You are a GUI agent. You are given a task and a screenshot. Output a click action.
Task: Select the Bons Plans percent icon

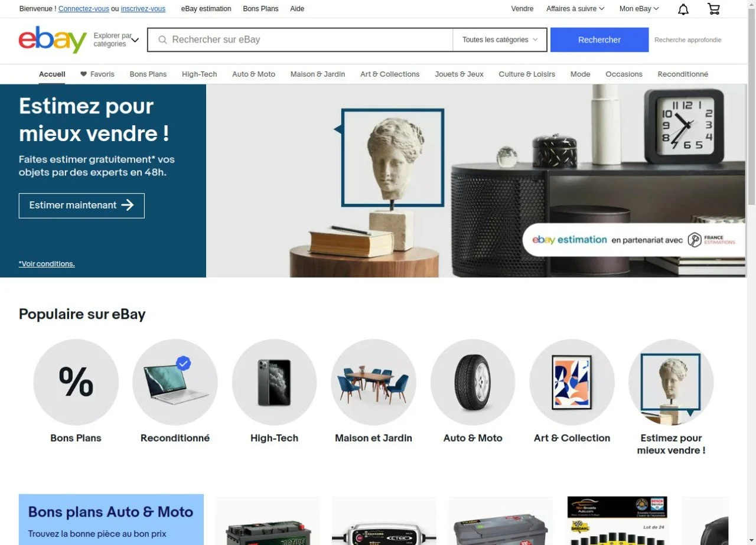tap(76, 382)
